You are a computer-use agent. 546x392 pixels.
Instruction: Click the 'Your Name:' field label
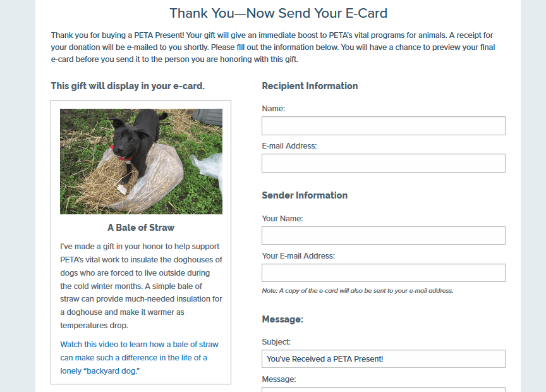point(282,219)
